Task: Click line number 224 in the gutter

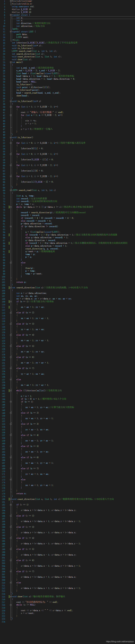Action: (3, 622)
